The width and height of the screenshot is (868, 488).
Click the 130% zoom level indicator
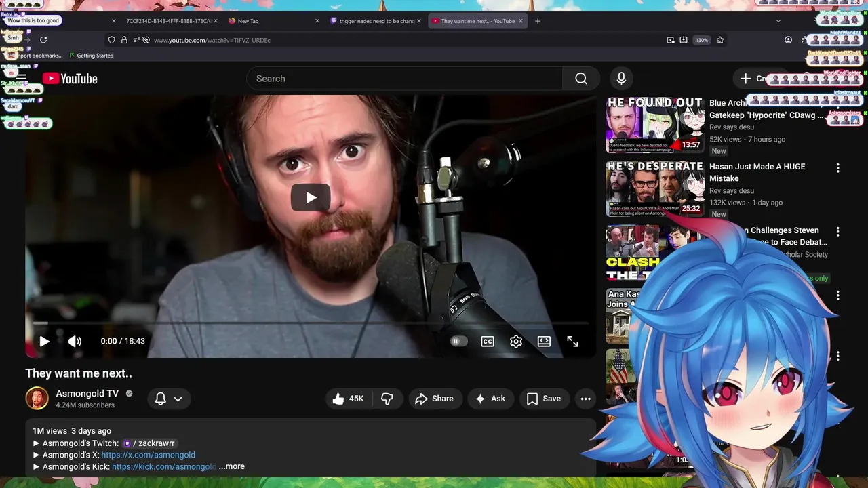point(702,40)
